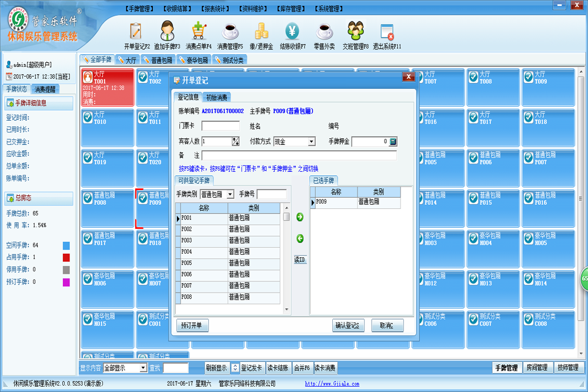
Task: Select test category card C007
Action: [493, 330]
